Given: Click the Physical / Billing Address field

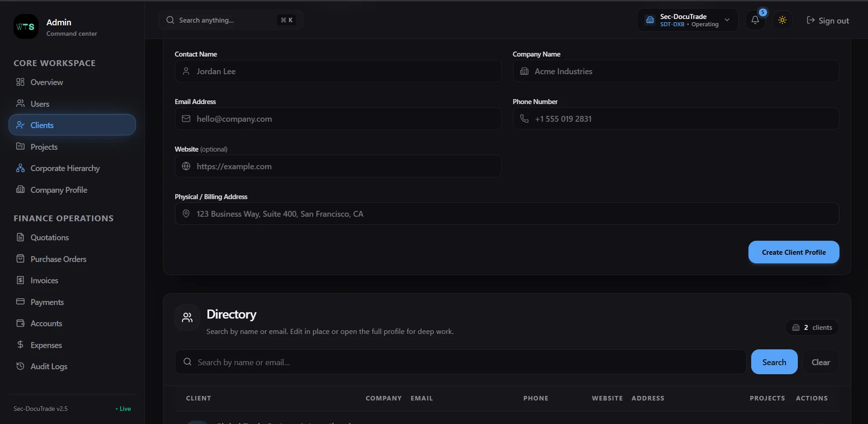Looking at the screenshot, I should point(507,214).
